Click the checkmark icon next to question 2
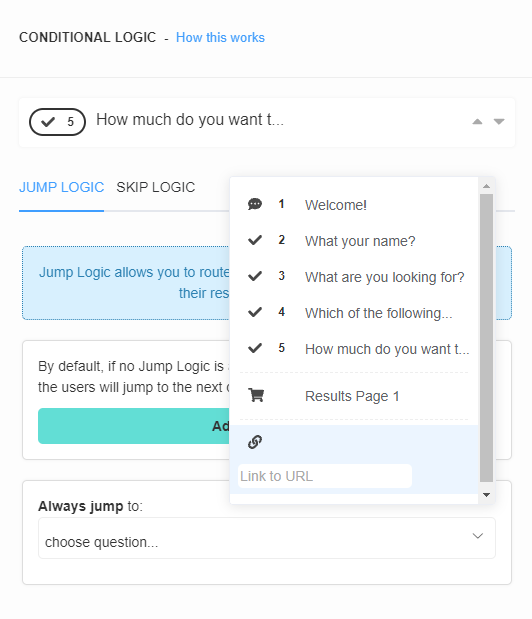The height and width of the screenshot is (619, 532). (x=255, y=240)
